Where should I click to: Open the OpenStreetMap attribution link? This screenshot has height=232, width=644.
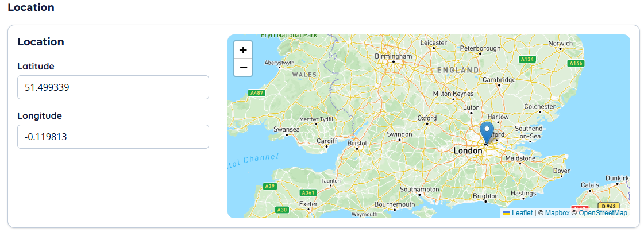coord(603,213)
